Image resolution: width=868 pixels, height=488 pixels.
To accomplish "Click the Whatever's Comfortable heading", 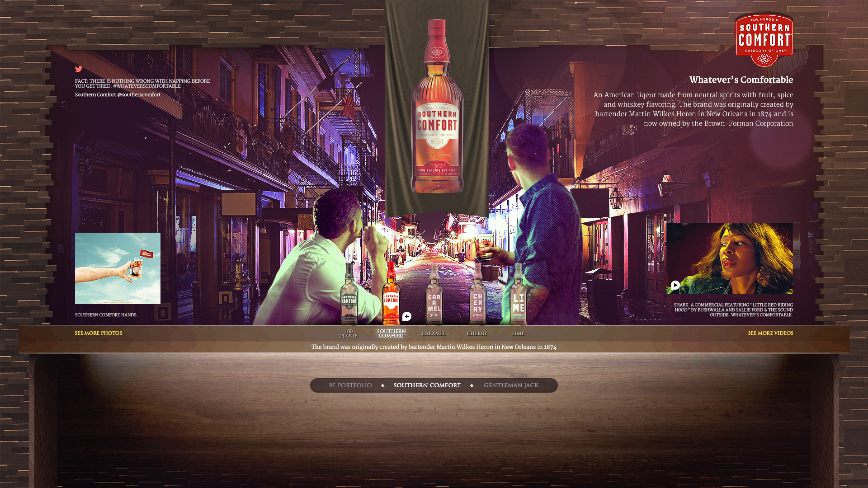I will 741,80.
